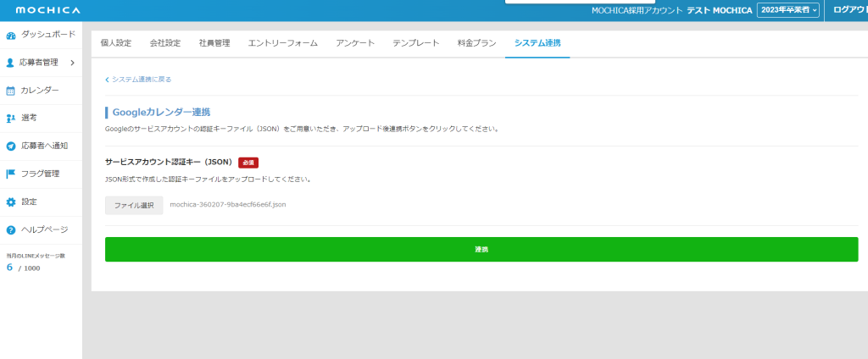The image size is (868, 359).
Task: Open the テンプレート tab
Action: pyautogui.click(x=416, y=43)
